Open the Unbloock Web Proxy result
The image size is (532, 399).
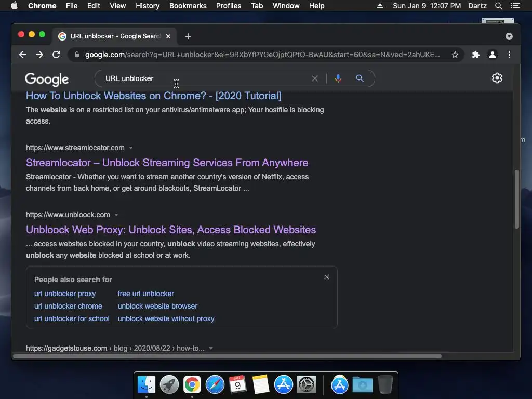coord(171,230)
